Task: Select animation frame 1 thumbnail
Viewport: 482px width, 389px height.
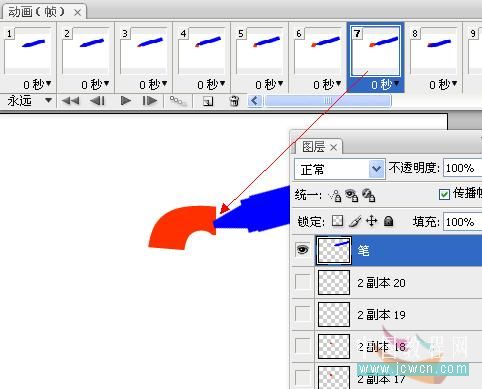Action: coord(28,50)
